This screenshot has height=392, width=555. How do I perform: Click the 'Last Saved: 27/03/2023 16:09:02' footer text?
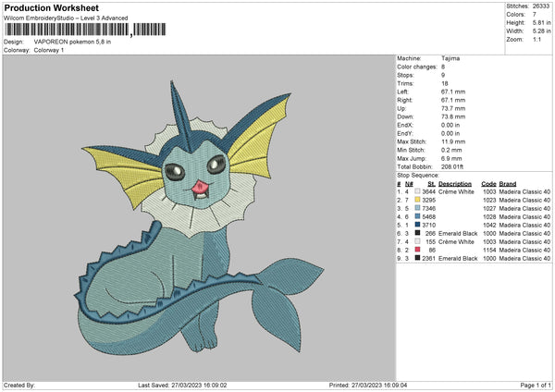coord(182,385)
